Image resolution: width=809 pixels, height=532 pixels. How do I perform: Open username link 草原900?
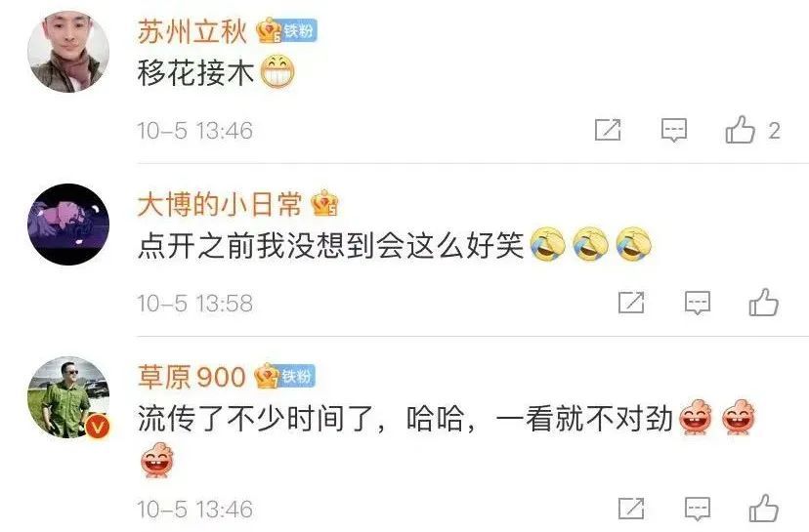click(x=192, y=377)
